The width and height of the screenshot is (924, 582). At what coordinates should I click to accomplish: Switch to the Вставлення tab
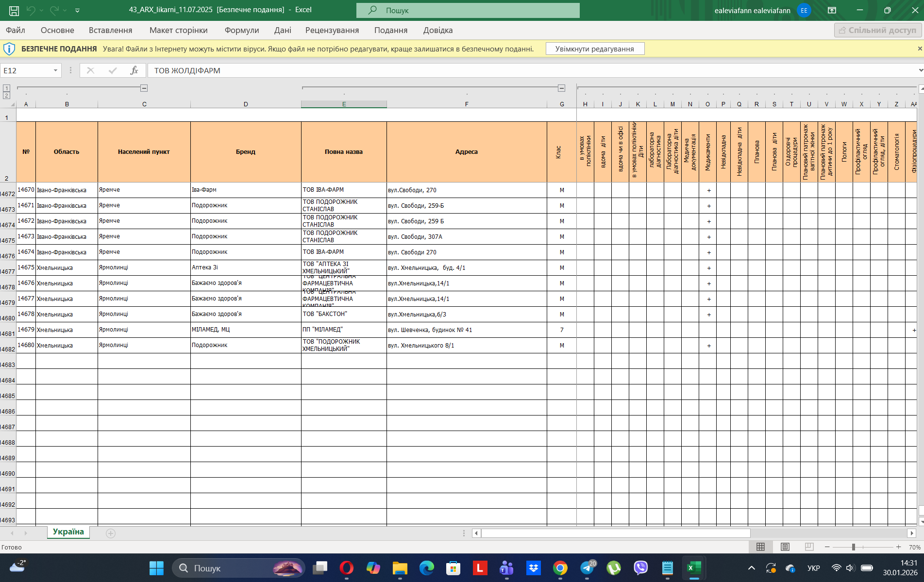pyautogui.click(x=110, y=30)
